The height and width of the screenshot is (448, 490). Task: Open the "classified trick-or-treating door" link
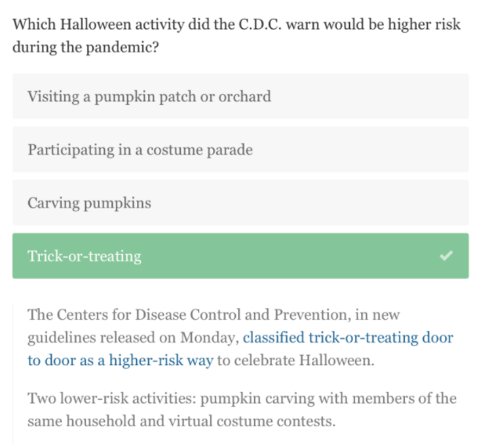point(347,338)
